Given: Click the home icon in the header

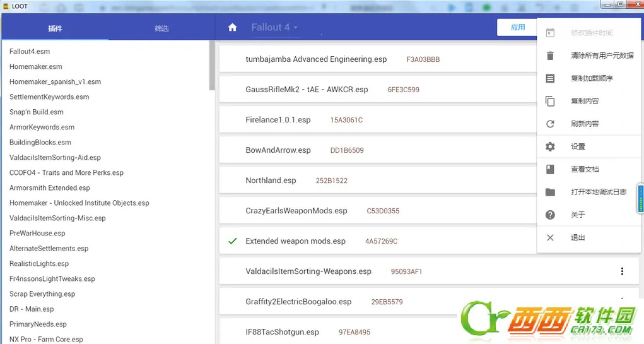Looking at the screenshot, I should pyautogui.click(x=233, y=28).
